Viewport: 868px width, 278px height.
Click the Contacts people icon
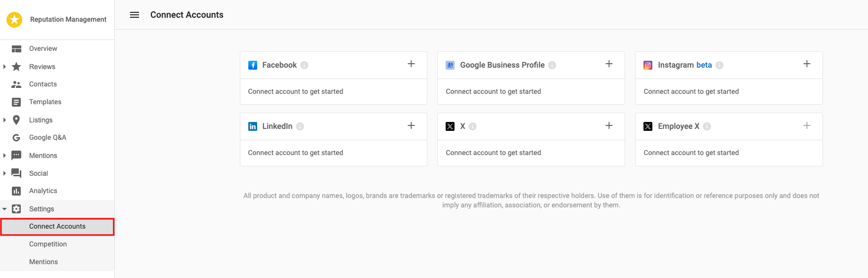pos(16,84)
